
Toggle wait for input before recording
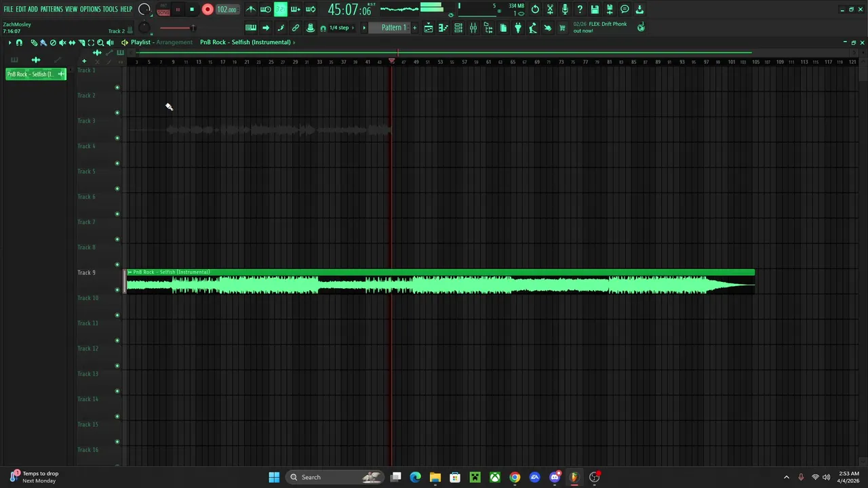[x=265, y=9]
